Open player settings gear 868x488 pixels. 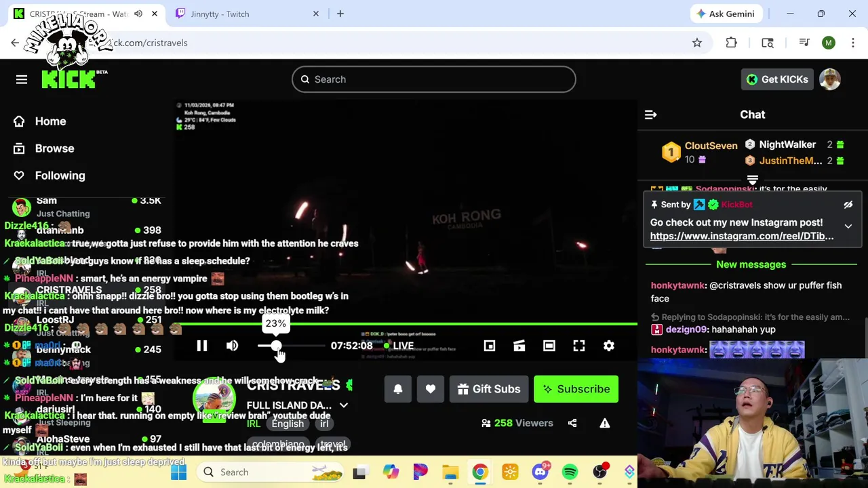[609, 346]
